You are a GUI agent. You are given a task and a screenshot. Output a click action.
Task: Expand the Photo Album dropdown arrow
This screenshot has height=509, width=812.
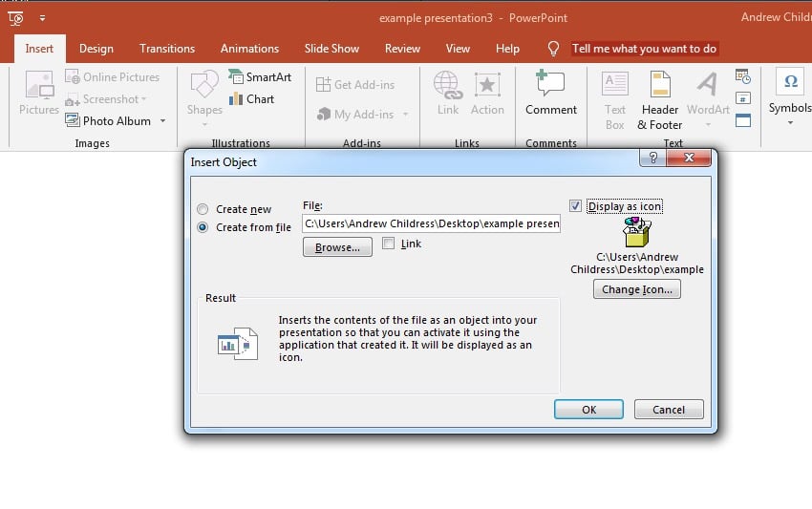point(162,121)
